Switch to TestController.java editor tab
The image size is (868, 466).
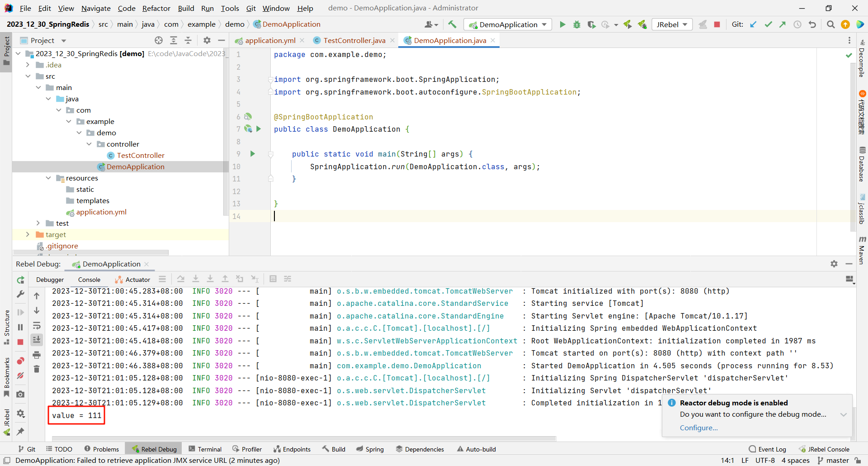tap(354, 40)
